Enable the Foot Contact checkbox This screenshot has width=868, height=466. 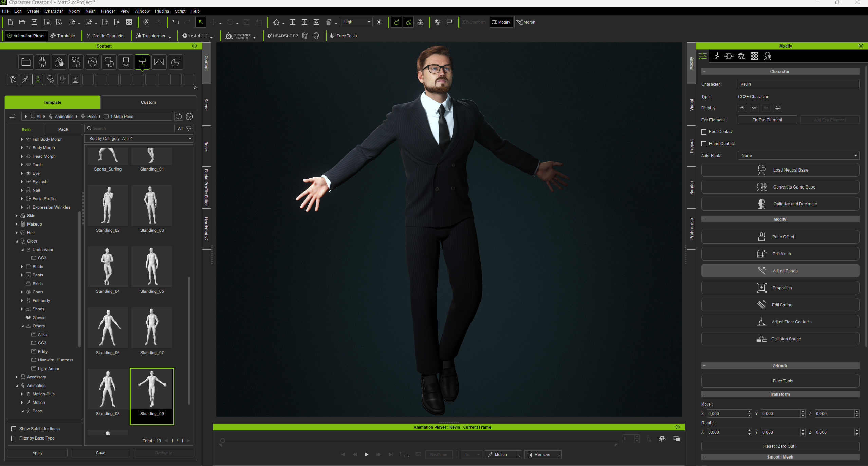[704, 132]
